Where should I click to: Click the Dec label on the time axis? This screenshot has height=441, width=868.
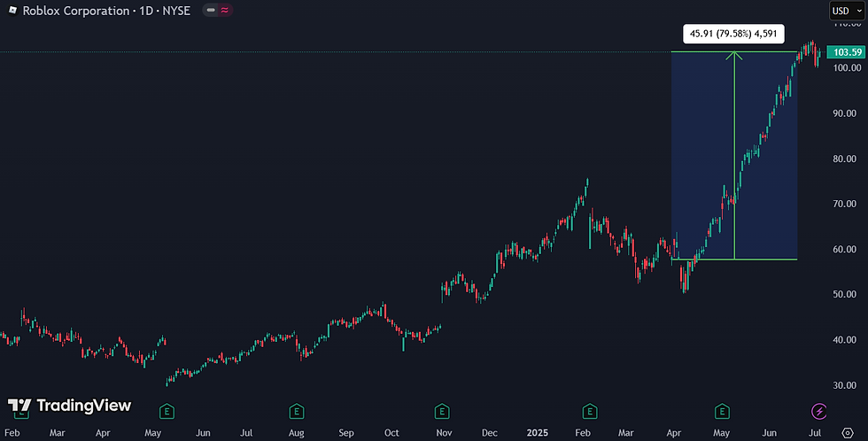point(489,433)
